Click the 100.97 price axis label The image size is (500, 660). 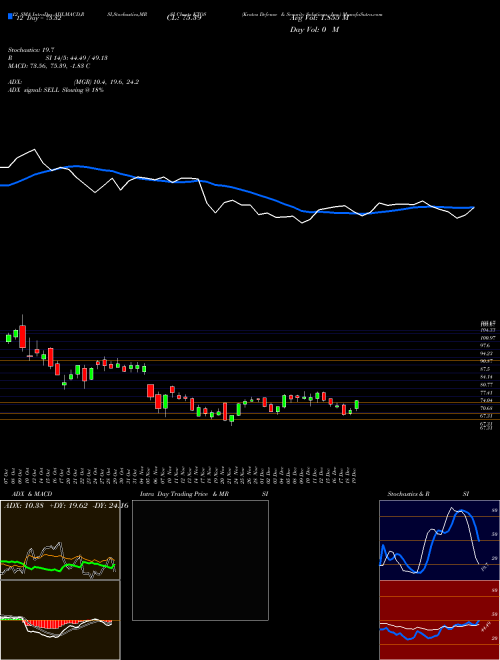tap(487, 338)
